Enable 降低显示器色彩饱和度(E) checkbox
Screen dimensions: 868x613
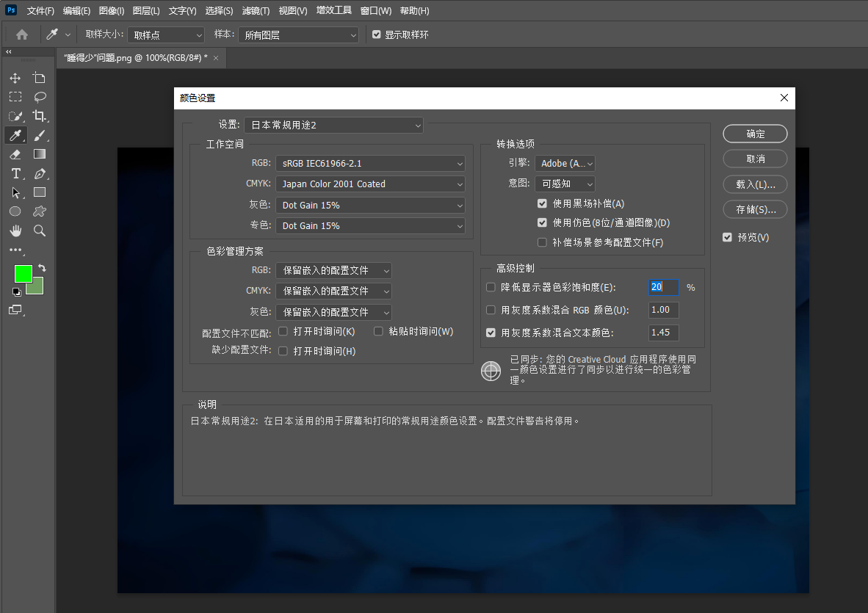point(491,287)
